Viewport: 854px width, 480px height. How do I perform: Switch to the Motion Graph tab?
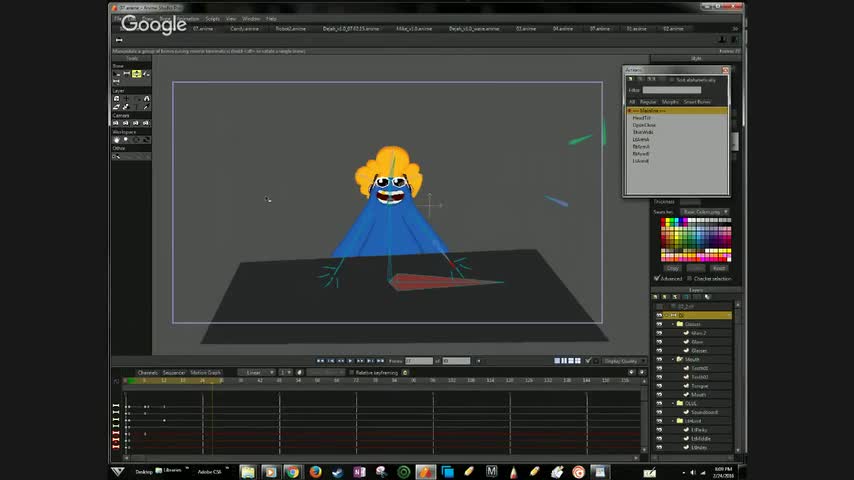click(x=205, y=373)
